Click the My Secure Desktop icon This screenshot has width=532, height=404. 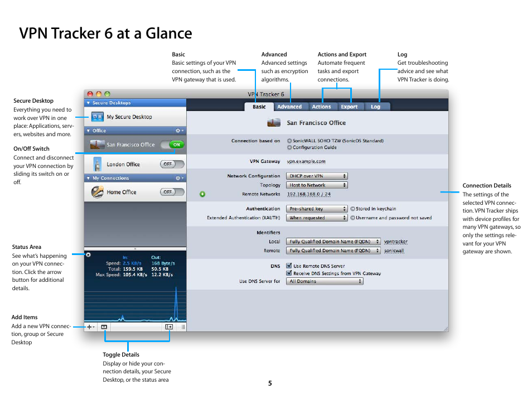[x=98, y=117]
